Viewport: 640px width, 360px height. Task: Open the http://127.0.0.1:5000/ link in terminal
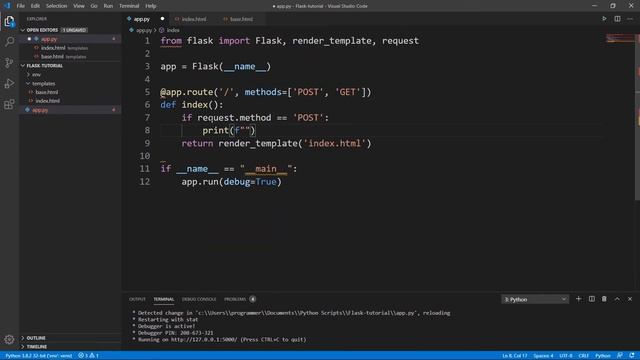coord(204,340)
